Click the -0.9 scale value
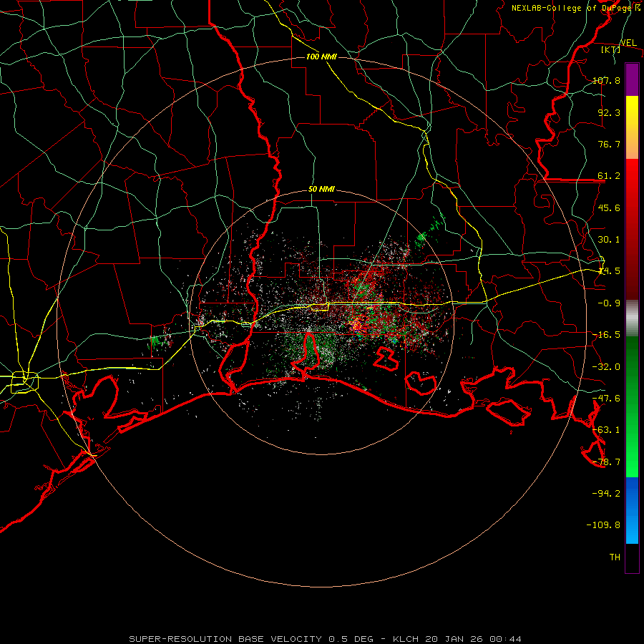The width and height of the screenshot is (644, 644). click(609, 303)
